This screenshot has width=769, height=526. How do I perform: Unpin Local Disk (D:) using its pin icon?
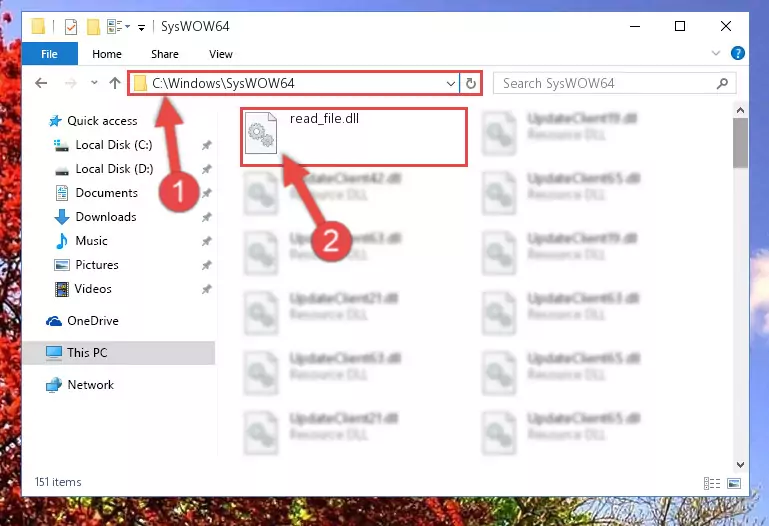click(206, 169)
